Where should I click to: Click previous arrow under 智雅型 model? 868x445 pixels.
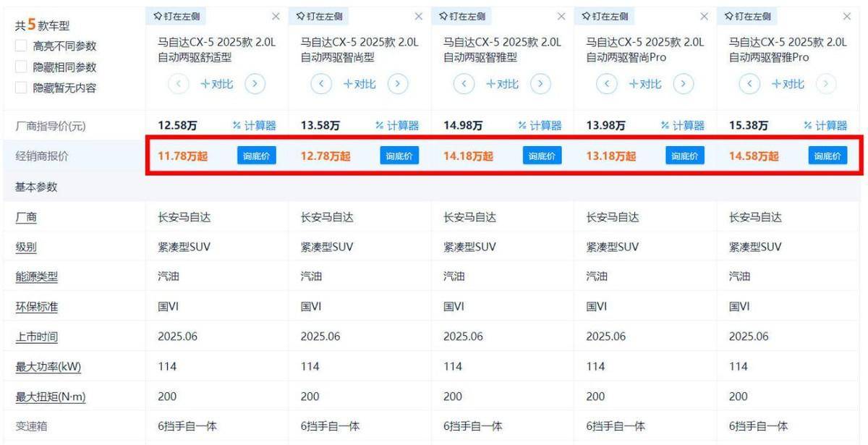point(463,84)
